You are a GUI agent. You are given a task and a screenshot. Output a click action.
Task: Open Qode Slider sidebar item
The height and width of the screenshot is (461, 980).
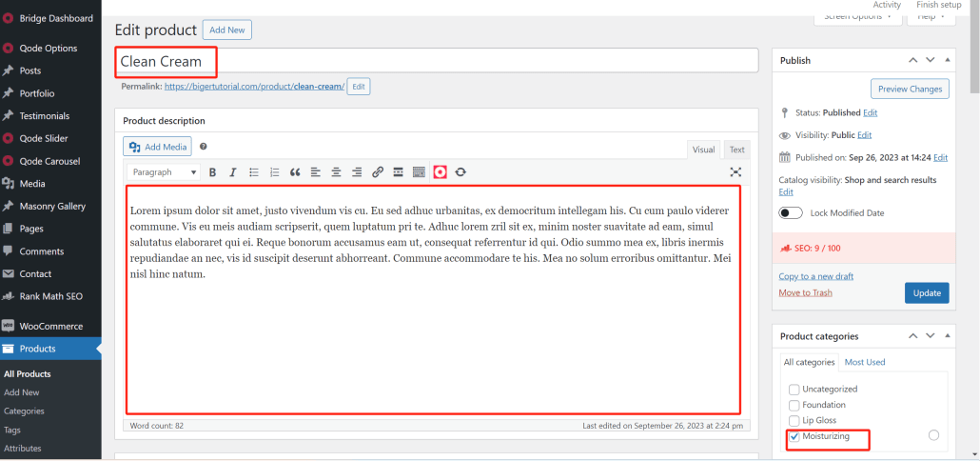[50, 138]
